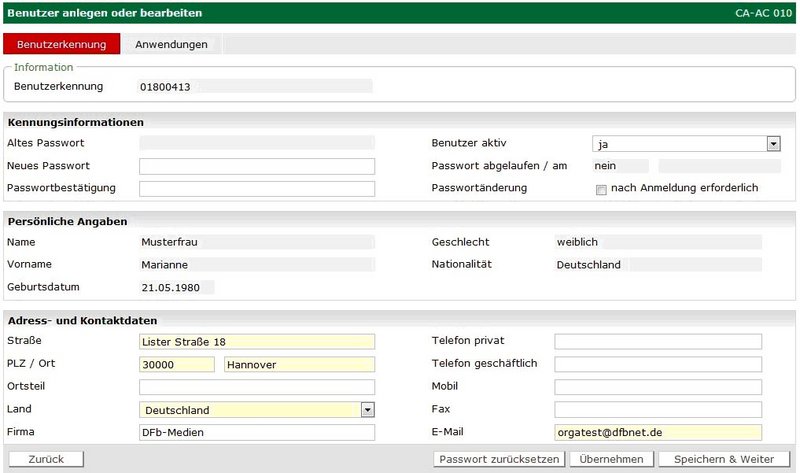The width and height of the screenshot is (800, 473).
Task: Select the Benutzerkennung tab
Action: tap(62, 45)
